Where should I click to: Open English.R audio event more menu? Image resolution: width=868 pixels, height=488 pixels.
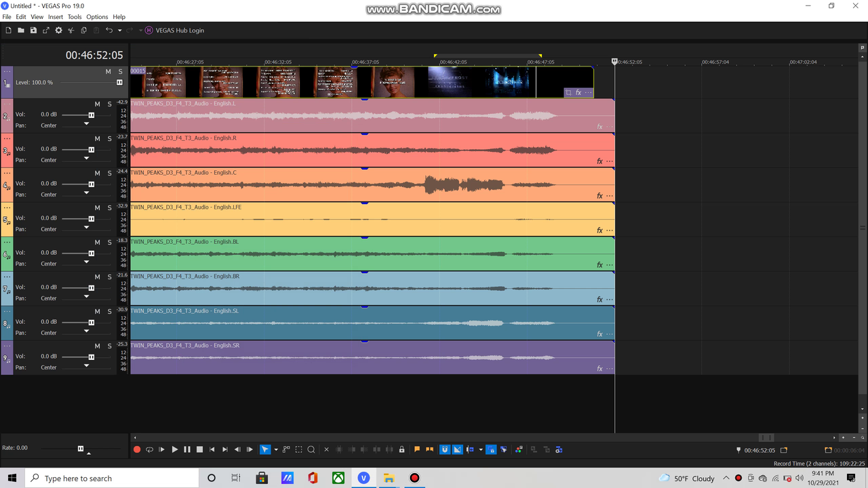point(610,161)
